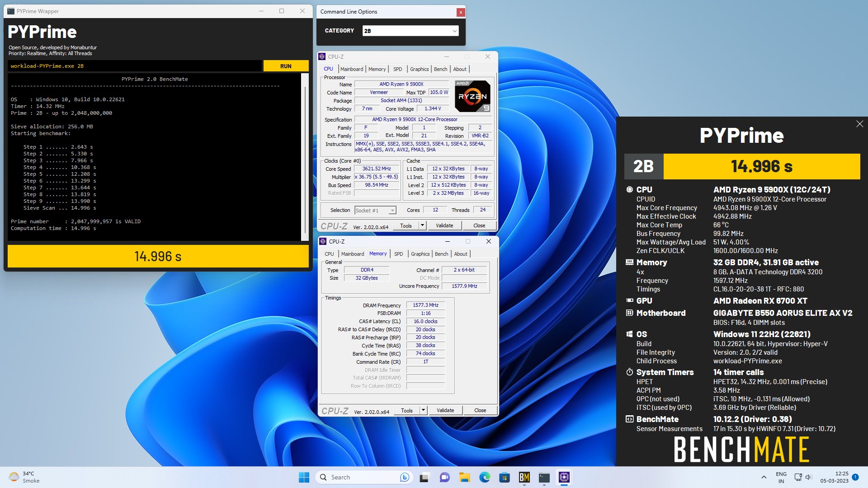Click Tools button in top CPU-Z window
Viewport: 868px width, 488px height.
point(406,225)
